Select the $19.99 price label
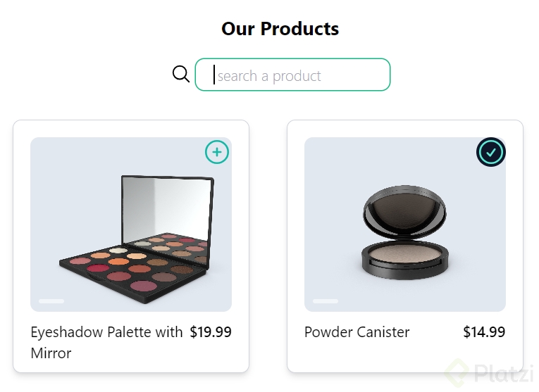Screen dimensions: 539x392 pyautogui.click(x=211, y=332)
